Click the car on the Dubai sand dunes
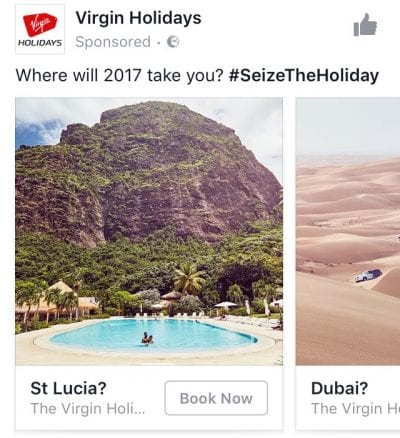The image size is (400, 438). tap(368, 276)
